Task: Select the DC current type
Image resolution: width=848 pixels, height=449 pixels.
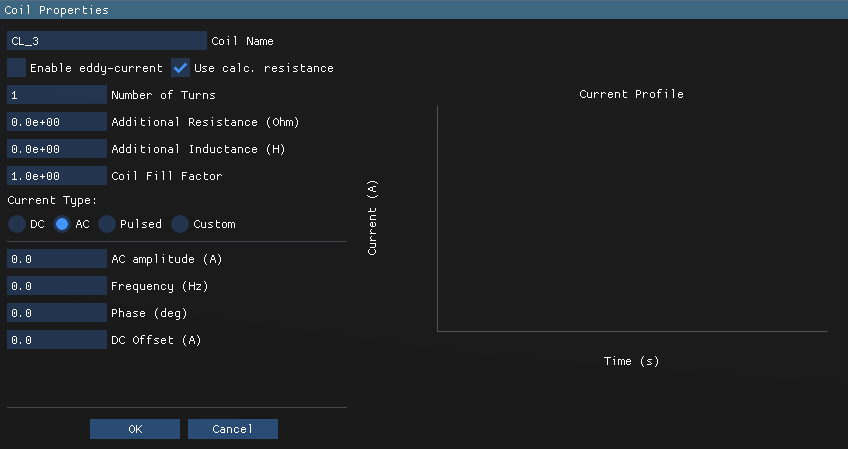Action: pyautogui.click(x=17, y=224)
